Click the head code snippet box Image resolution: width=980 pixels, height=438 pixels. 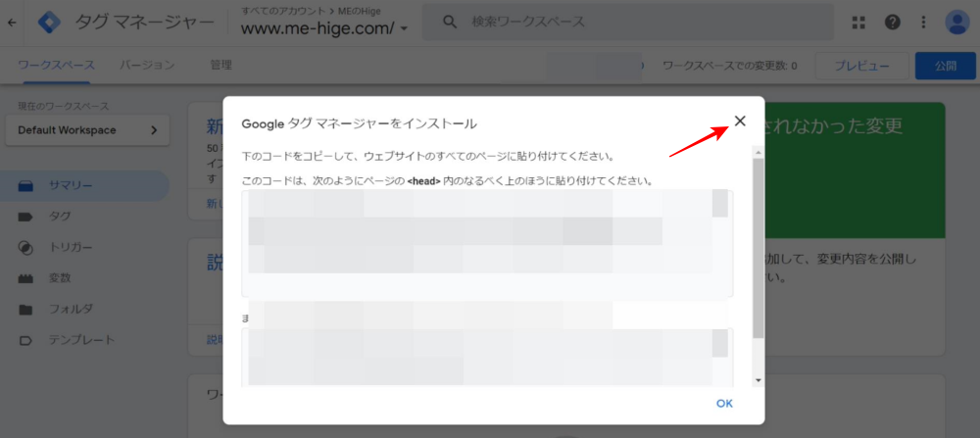[487, 244]
